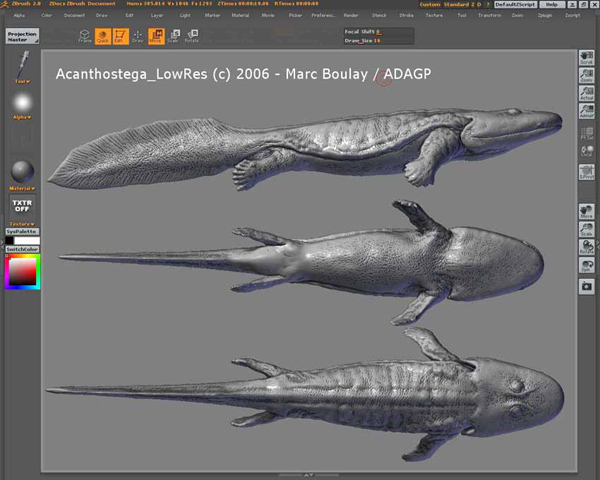600x480 pixels.
Task: Click the camera snapshot icon
Action: pyautogui.click(x=586, y=286)
